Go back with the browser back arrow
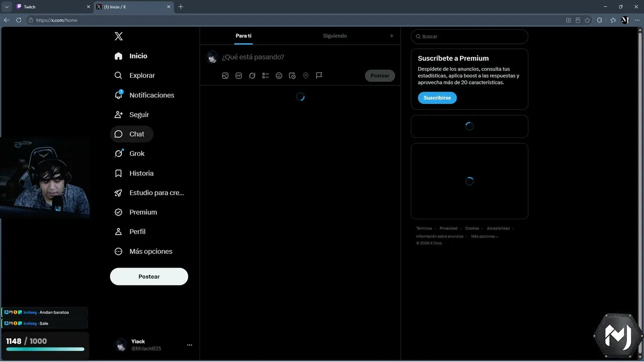This screenshot has width=644, height=362. [x=7, y=20]
